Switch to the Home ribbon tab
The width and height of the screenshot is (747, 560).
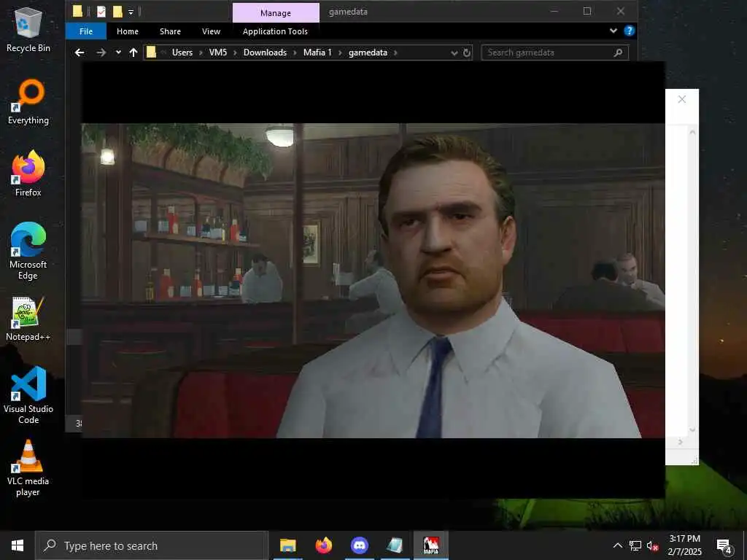click(127, 31)
